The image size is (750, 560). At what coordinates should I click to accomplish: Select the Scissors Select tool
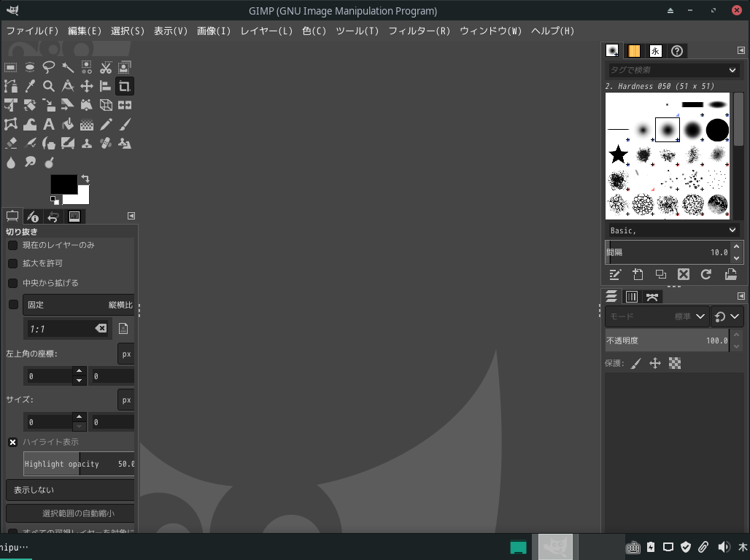coord(106,67)
